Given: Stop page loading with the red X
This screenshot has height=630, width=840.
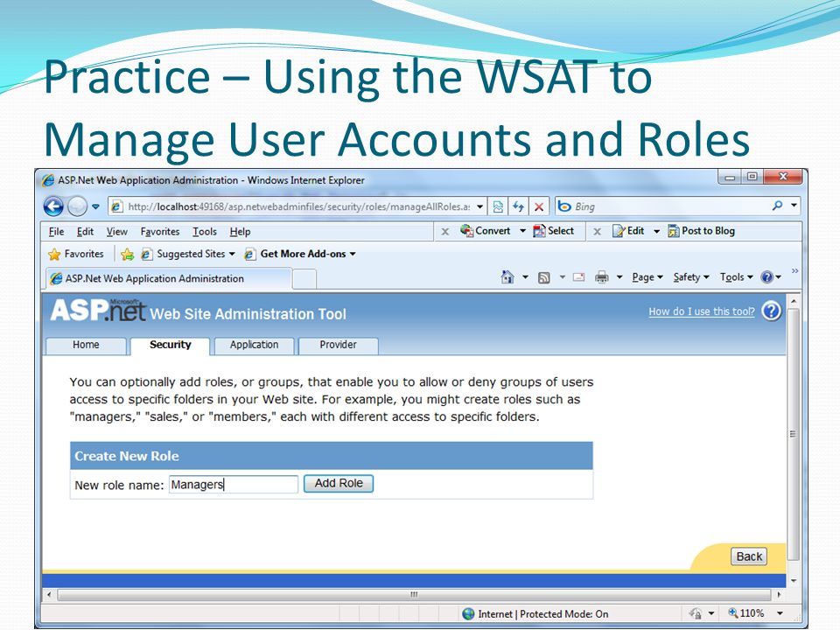Looking at the screenshot, I should coord(539,206).
